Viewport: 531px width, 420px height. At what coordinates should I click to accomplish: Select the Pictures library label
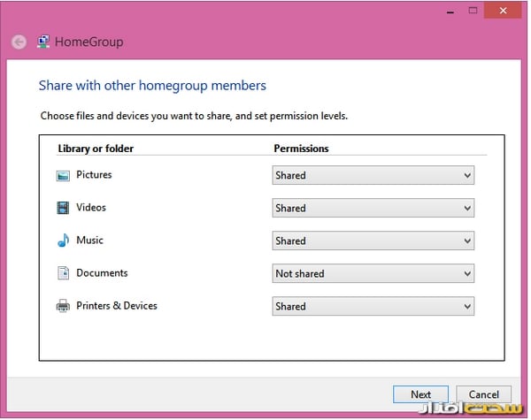point(94,175)
